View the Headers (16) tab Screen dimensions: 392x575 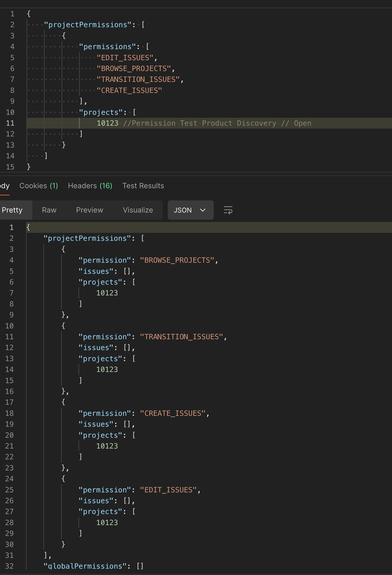[x=90, y=185]
